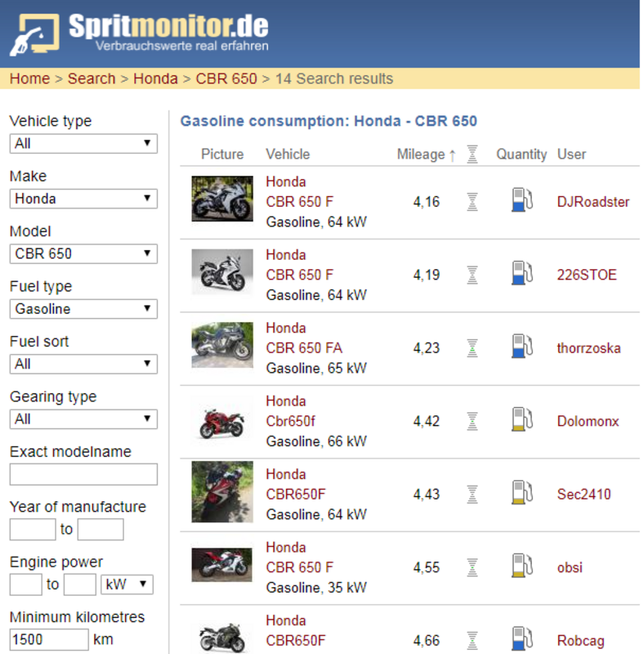Open the Gearing type dropdown
Screen dimensions: 644x654
click(83, 419)
